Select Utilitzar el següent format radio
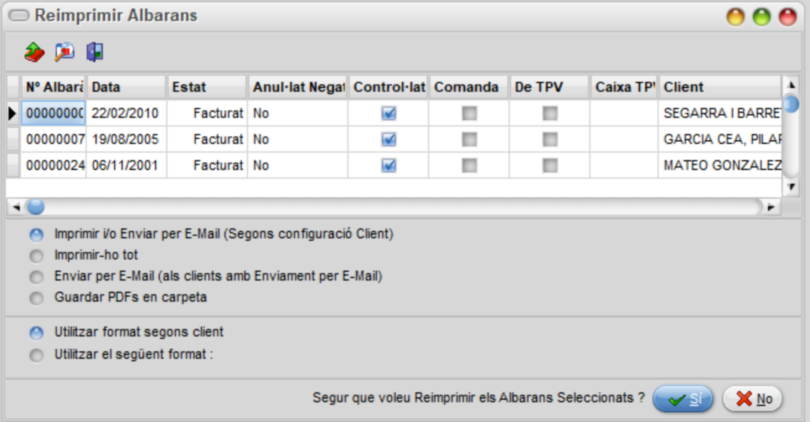 tap(36, 355)
